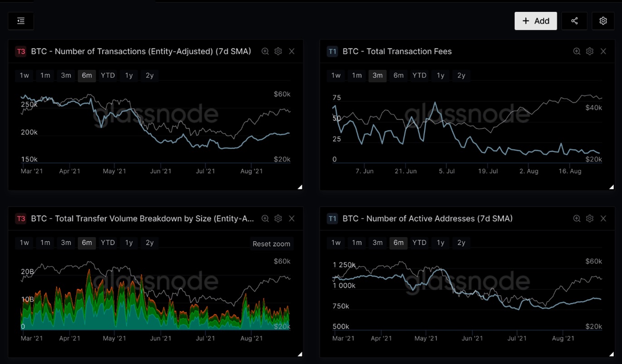The width and height of the screenshot is (622, 364).
Task: Open Number of Active Addresses chart settings
Action: point(589,219)
